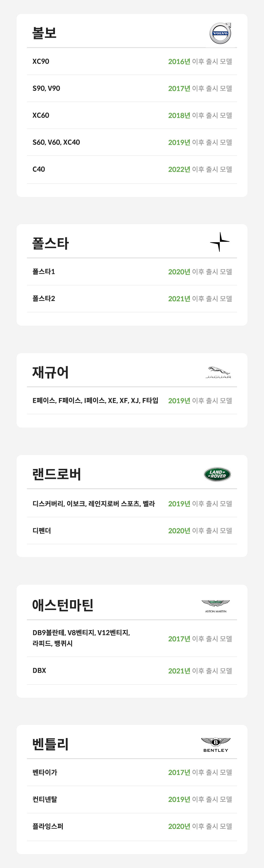Select the 플라잉스퍼 model entry
The image size is (264, 868).
48,826
